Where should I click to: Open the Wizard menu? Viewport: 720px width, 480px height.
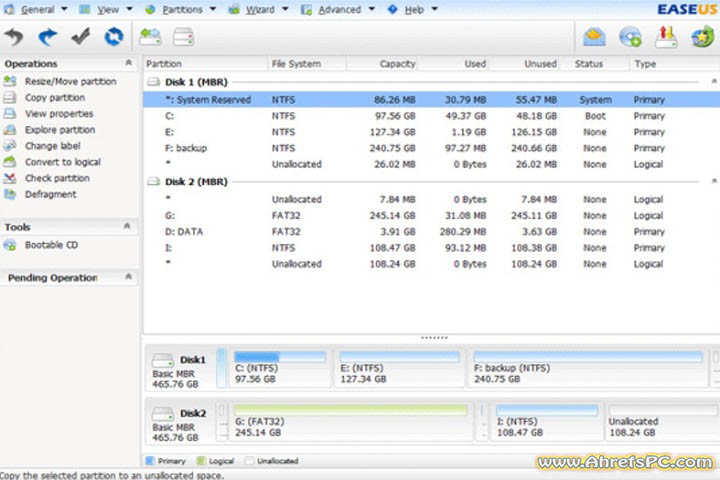(x=259, y=9)
